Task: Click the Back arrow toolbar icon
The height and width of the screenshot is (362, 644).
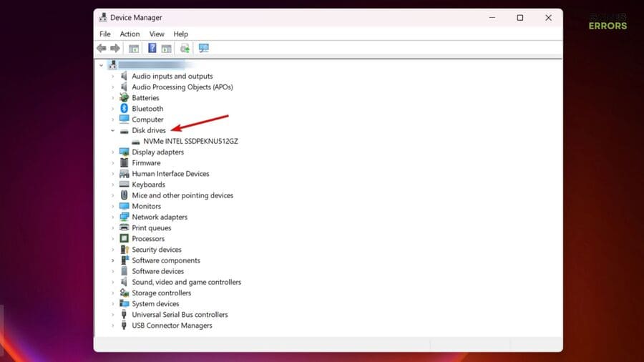Action: coord(101,48)
